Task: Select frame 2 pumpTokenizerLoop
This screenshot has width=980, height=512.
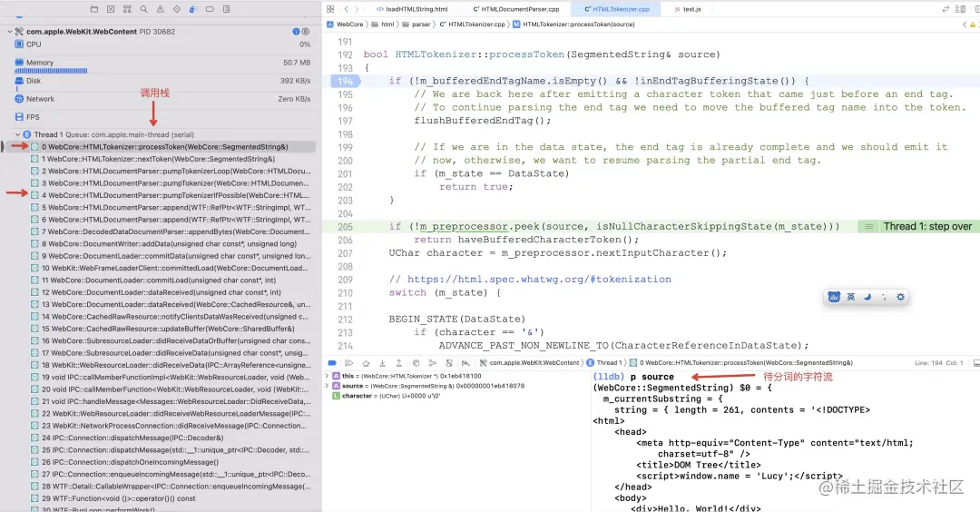Action: (171, 171)
